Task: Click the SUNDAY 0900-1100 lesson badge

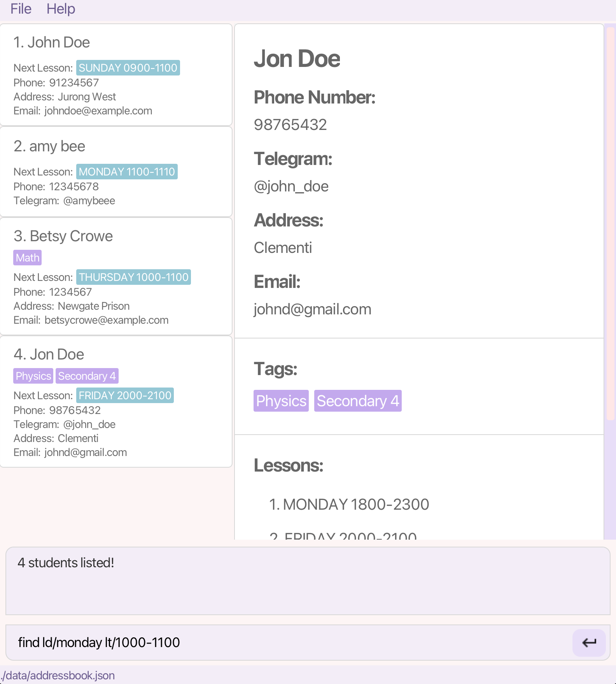Action: [128, 68]
